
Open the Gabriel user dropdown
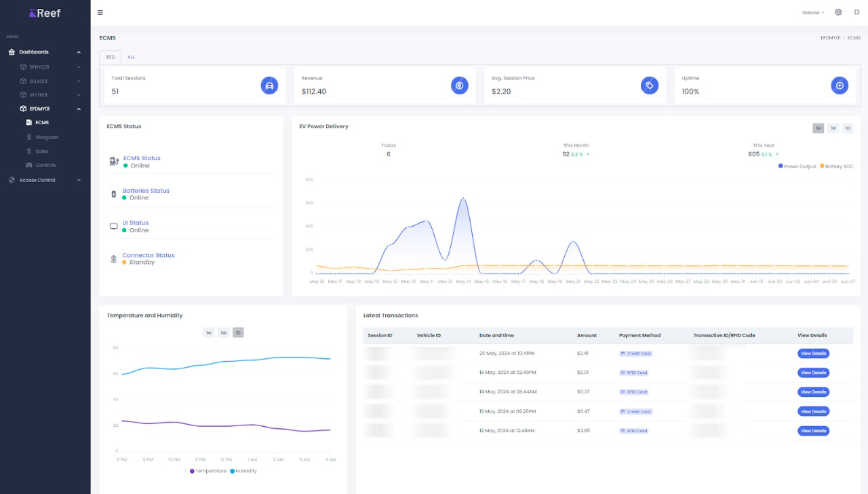812,13
